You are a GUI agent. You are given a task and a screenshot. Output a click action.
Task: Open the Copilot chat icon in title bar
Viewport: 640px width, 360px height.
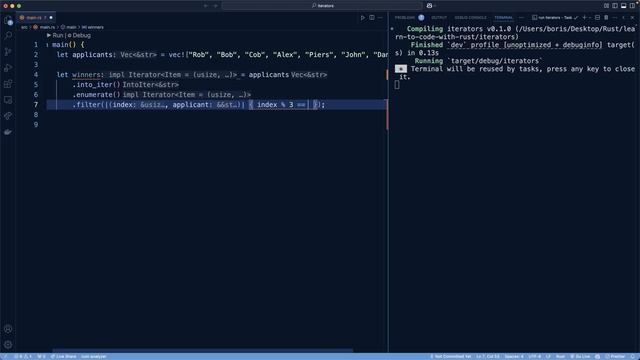tap(429, 6)
